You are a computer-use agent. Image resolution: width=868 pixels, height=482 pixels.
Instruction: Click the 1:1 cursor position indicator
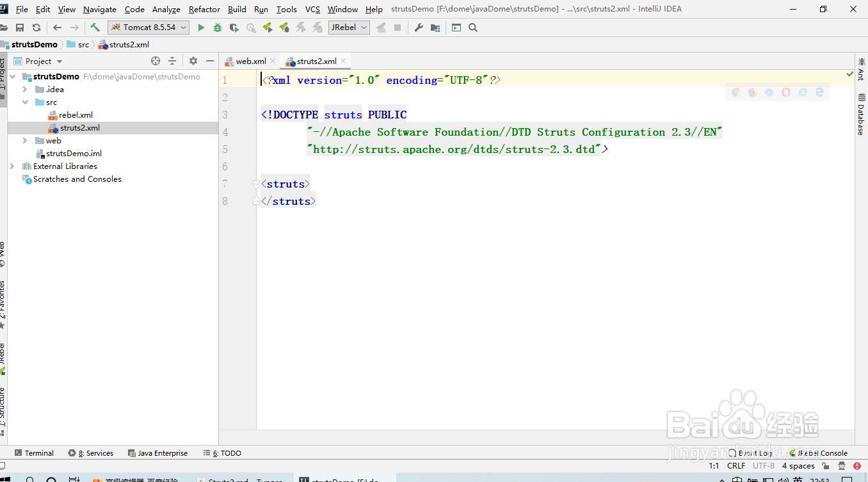714,466
